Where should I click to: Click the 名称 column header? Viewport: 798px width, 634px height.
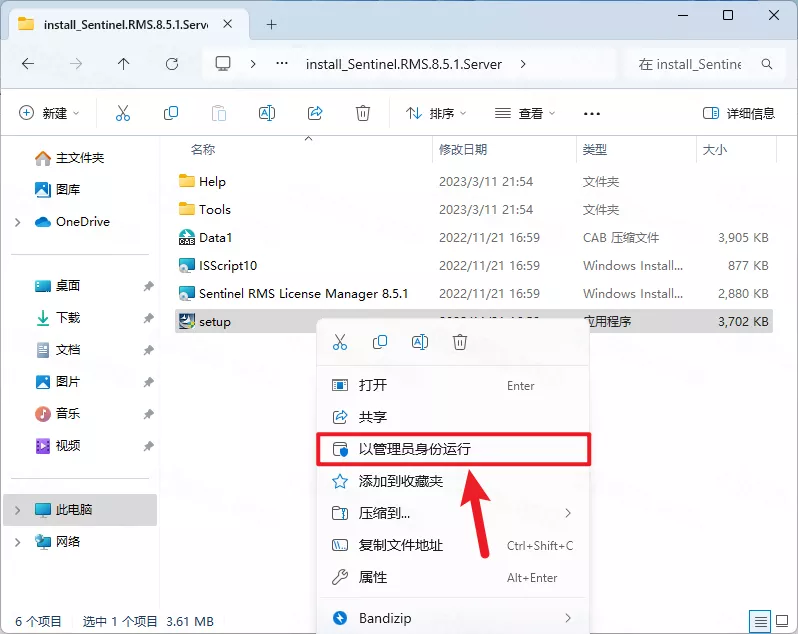click(x=203, y=150)
